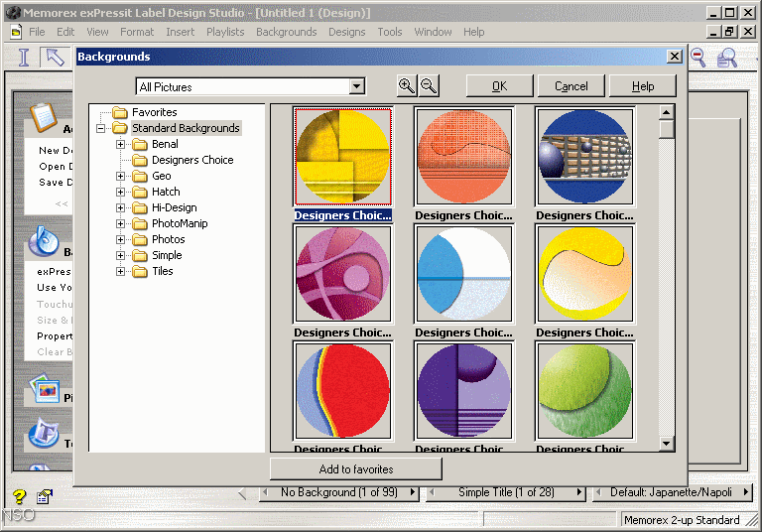This screenshot has width=762, height=532.
Task: Open the Designs menu
Action: coord(346,32)
